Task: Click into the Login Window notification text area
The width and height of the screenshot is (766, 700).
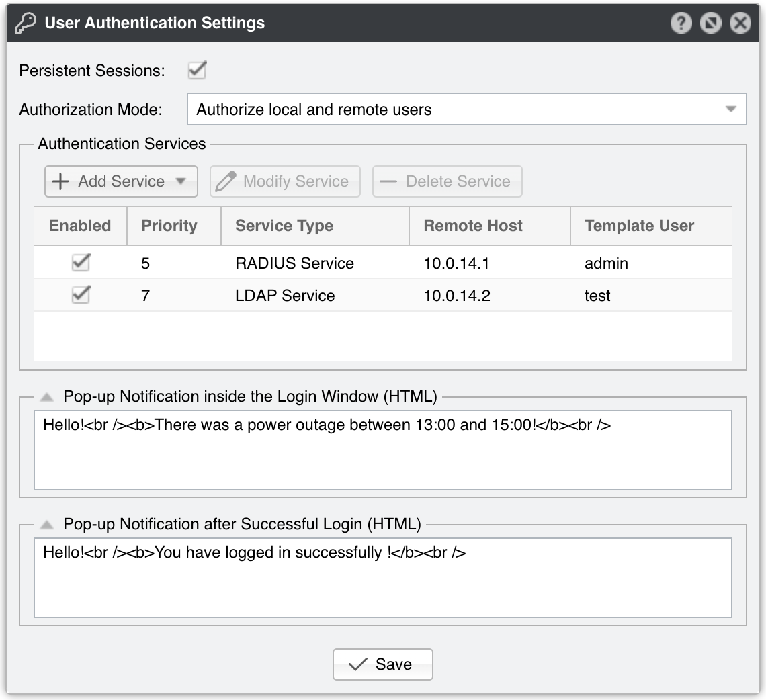Action: 382,457
